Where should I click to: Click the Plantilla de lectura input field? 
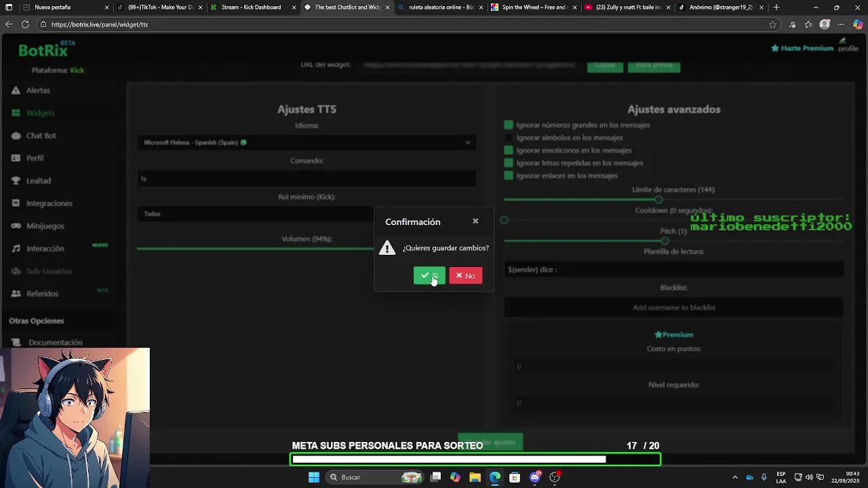coord(673,269)
